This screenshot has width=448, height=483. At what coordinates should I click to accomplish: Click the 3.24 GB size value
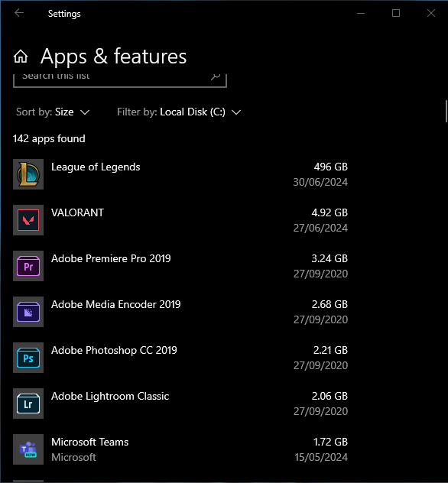tap(330, 258)
